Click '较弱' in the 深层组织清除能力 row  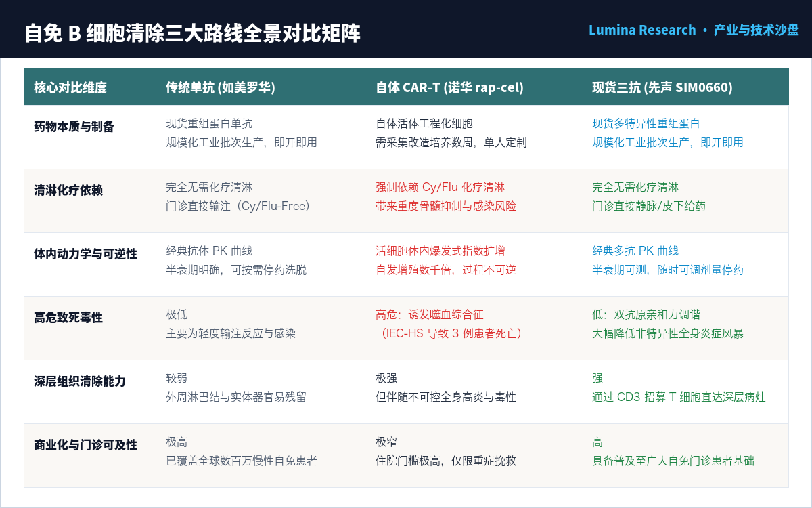point(177,378)
